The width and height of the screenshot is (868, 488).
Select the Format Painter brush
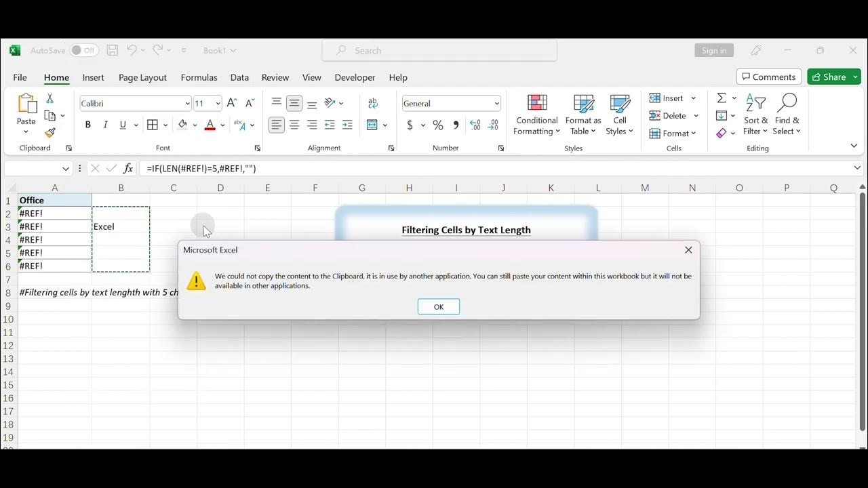50,133
